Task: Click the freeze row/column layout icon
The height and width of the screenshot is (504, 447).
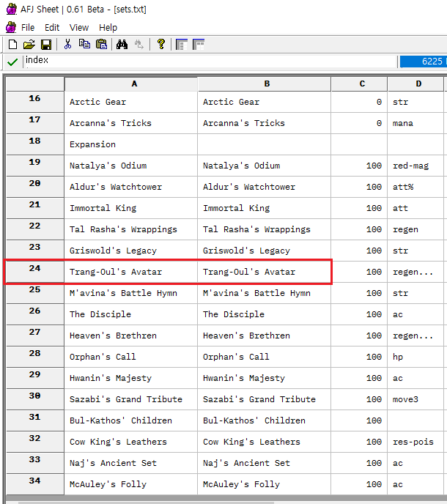Action: 182,45
